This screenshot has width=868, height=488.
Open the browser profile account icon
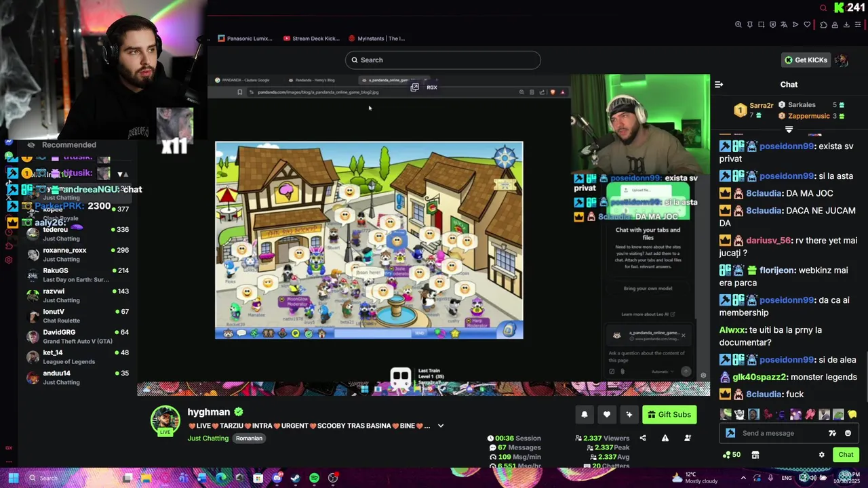(x=835, y=24)
